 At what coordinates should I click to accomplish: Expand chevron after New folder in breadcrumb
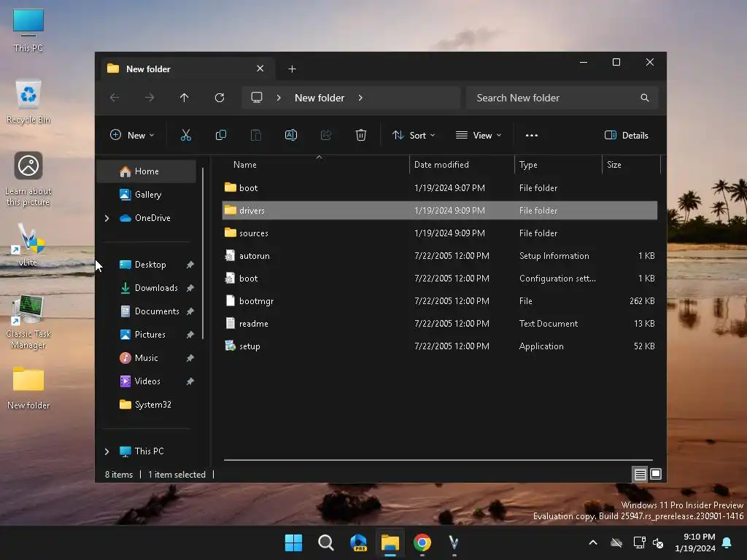[360, 98]
